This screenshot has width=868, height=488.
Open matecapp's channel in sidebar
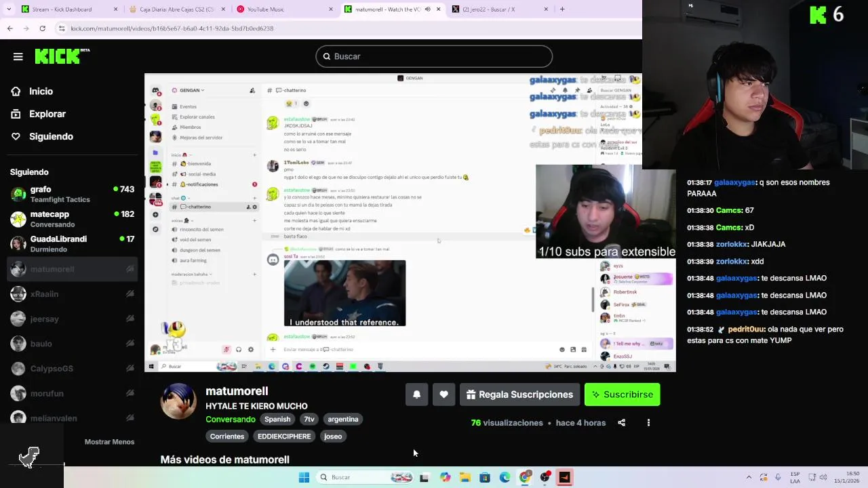(x=72, y=219)
